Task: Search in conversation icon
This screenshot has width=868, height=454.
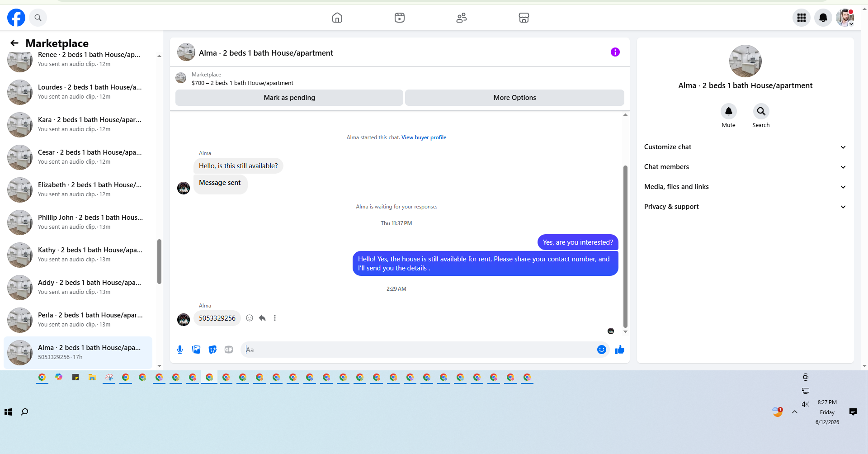Action: (761, 111)
